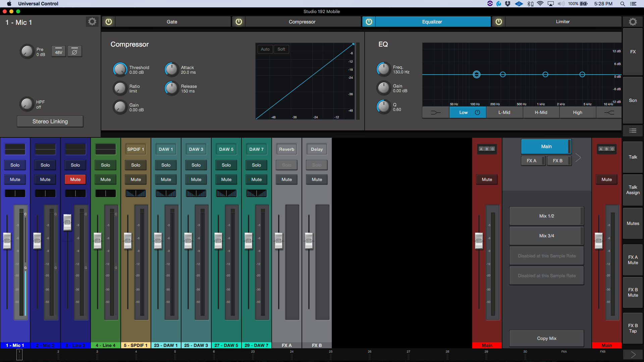Select the Mix 1/2 button
This screenshot has height=362, width=644.
click(x=547, y=216)
